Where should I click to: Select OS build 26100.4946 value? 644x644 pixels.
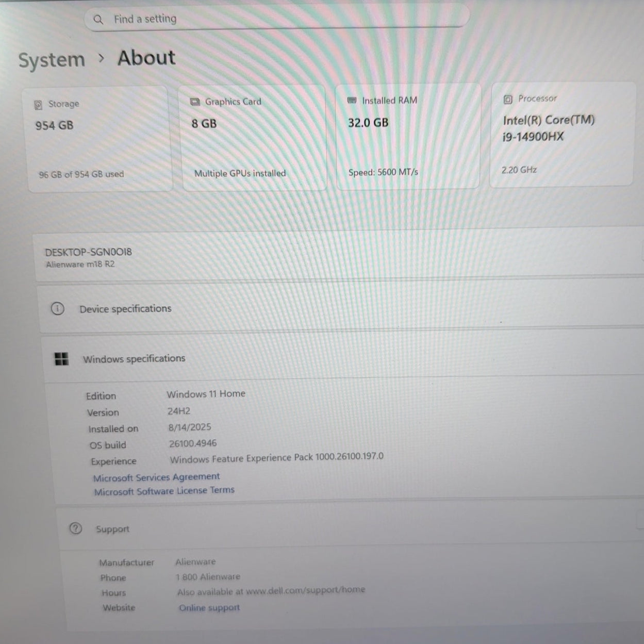pyautogui.click(x=193, y=443)
